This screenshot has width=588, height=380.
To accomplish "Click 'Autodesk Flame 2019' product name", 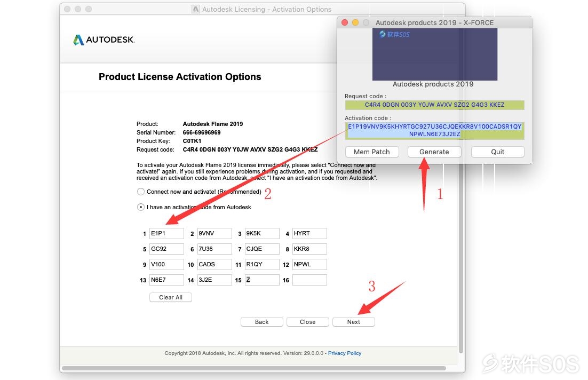I will pos(212,124).
